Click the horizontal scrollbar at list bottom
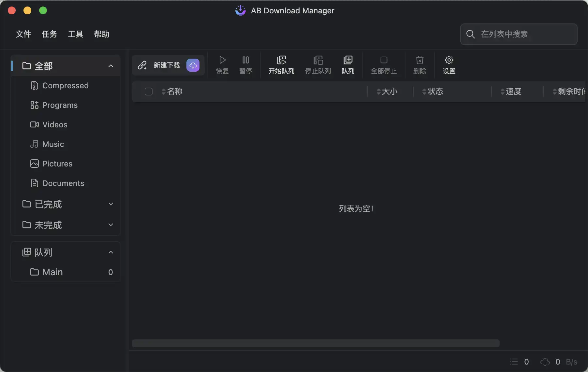 [x=316, y=343]
